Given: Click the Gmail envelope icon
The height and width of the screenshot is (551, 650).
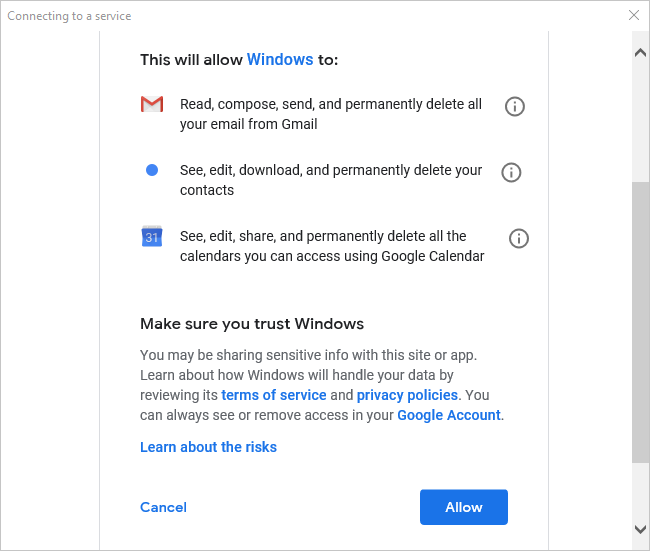Looking at the screenshot, I should [x=152, y=104].
